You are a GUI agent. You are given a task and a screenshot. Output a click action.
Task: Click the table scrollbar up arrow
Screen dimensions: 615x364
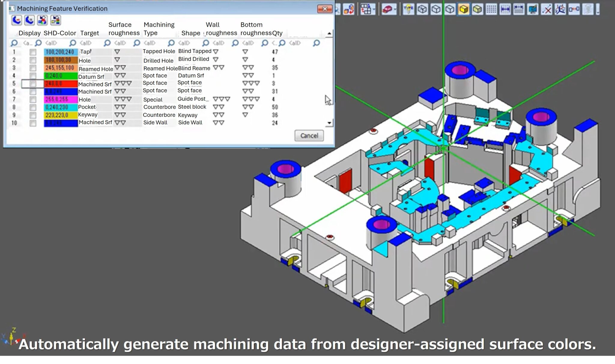329,33
